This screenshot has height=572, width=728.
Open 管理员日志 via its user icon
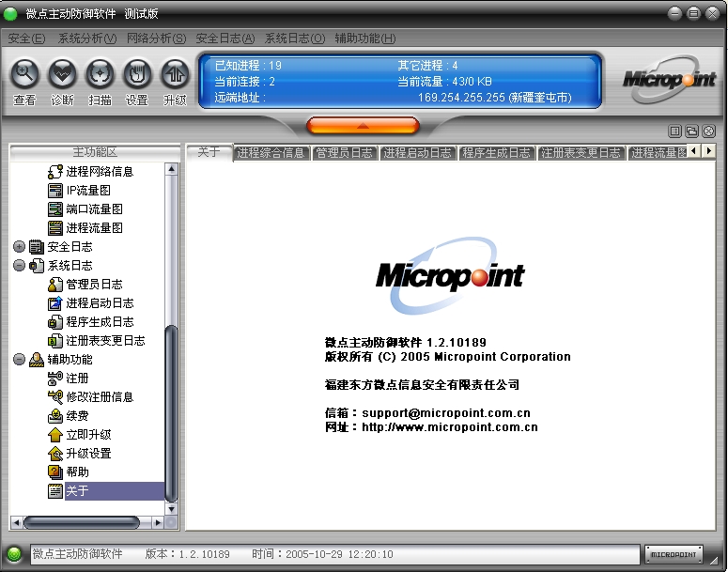coord(55,285)
